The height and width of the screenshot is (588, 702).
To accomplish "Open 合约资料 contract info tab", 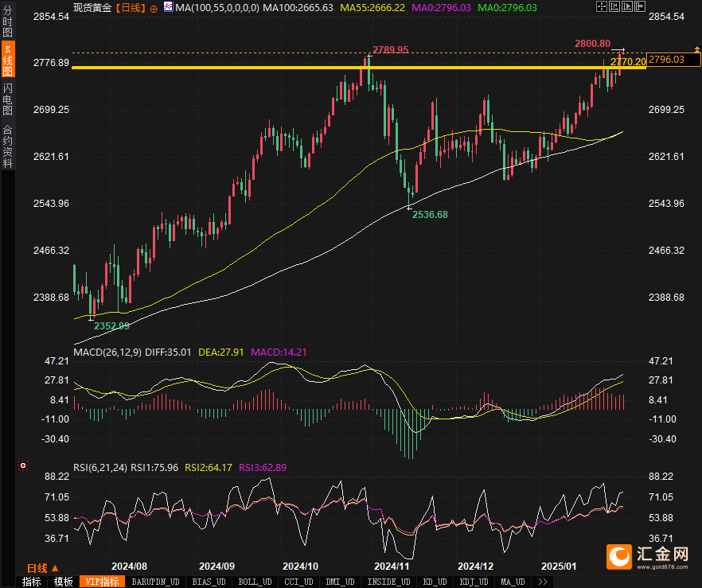I will click(7, 146).
